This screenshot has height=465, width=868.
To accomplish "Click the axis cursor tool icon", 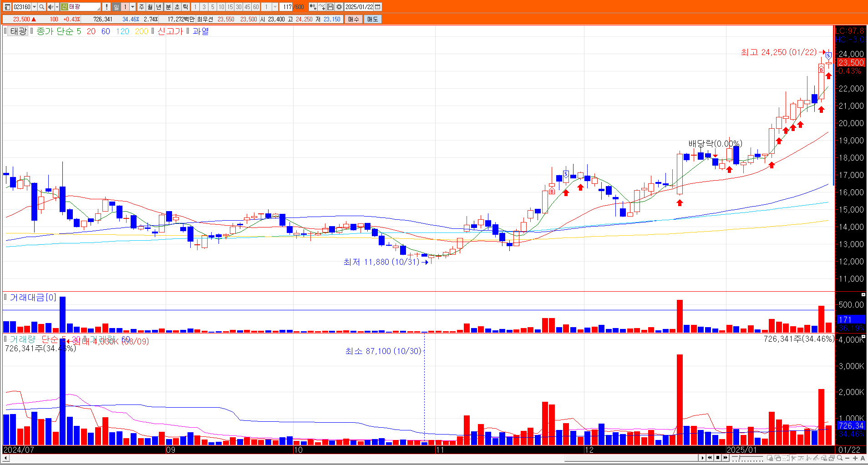I will pos(793,458).
